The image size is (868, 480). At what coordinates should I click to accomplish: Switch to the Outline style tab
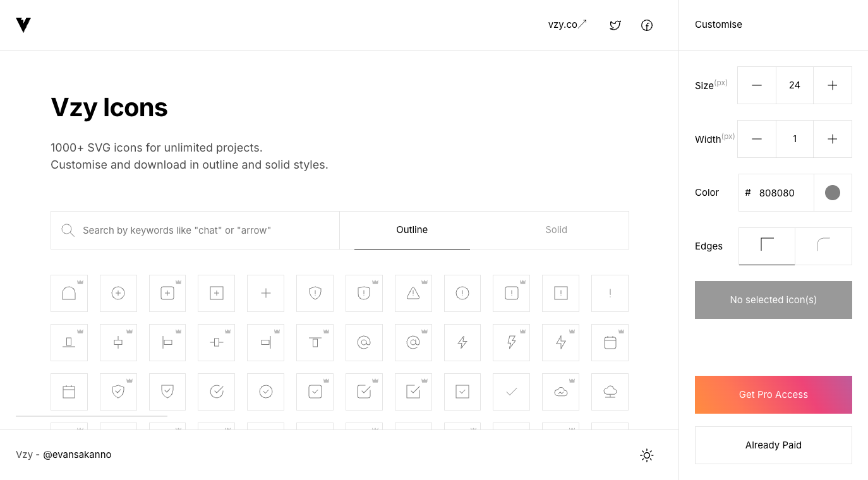pyautogui.click(x=412, y=230)
